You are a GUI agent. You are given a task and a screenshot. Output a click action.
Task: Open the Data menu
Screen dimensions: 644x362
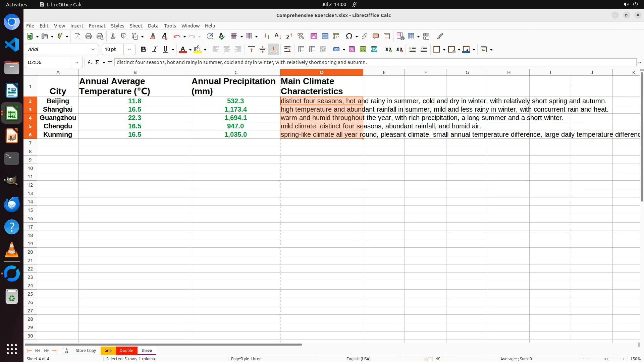[x=153, y=26]
